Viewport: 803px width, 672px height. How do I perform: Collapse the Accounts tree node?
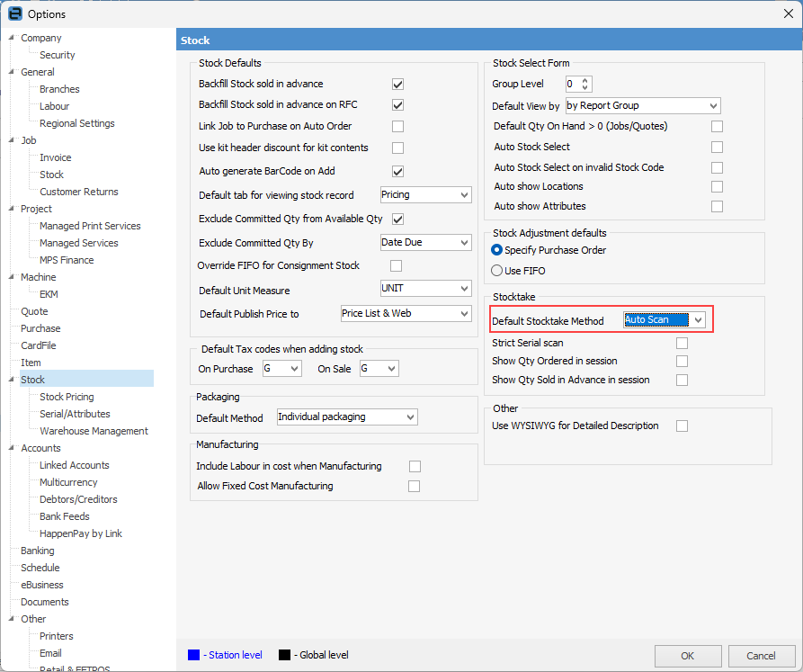[x=12, y=448]
